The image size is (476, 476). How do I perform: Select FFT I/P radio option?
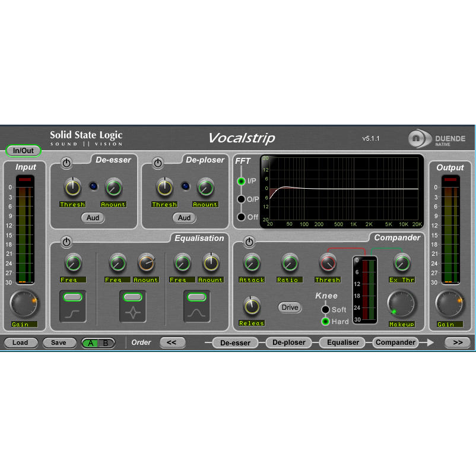coord(241,181)
